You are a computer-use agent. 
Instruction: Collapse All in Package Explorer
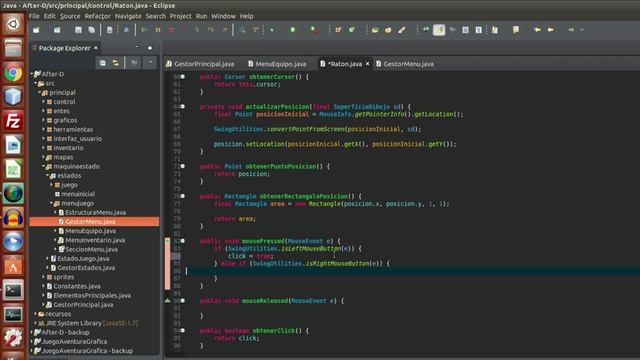[102, 63]
